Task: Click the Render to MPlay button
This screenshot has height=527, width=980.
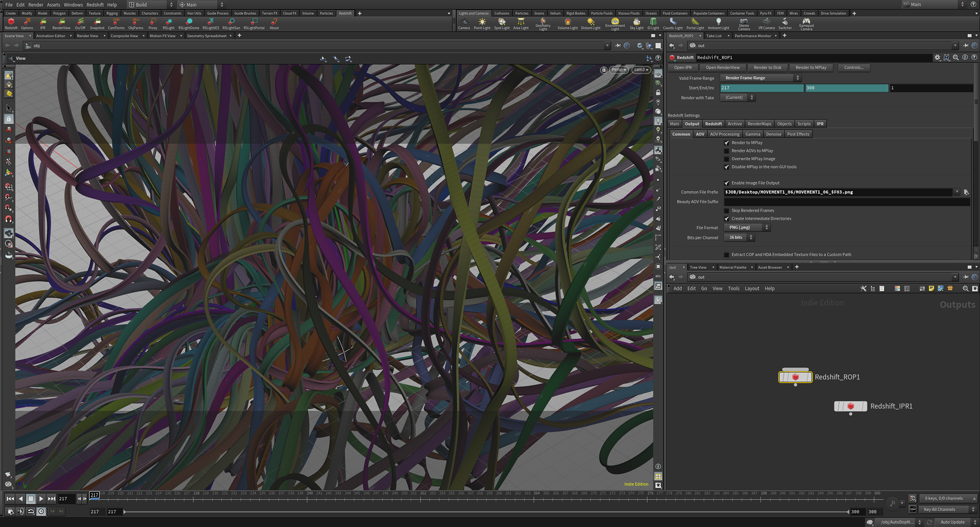Action: pyautogui.click(x=811, y=67)
